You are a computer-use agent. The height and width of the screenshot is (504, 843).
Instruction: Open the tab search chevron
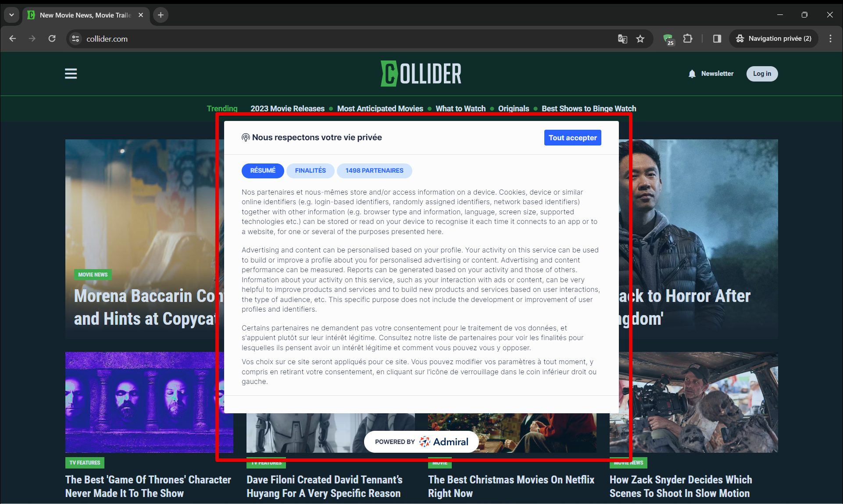pos(11,15)
